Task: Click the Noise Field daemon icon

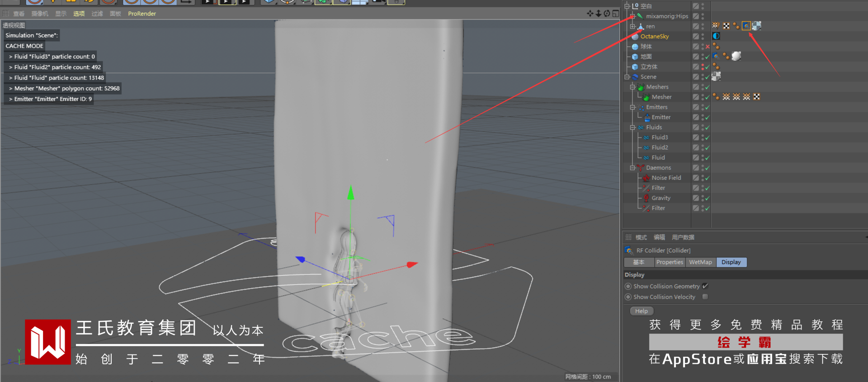Action: [x=646, y=178]
